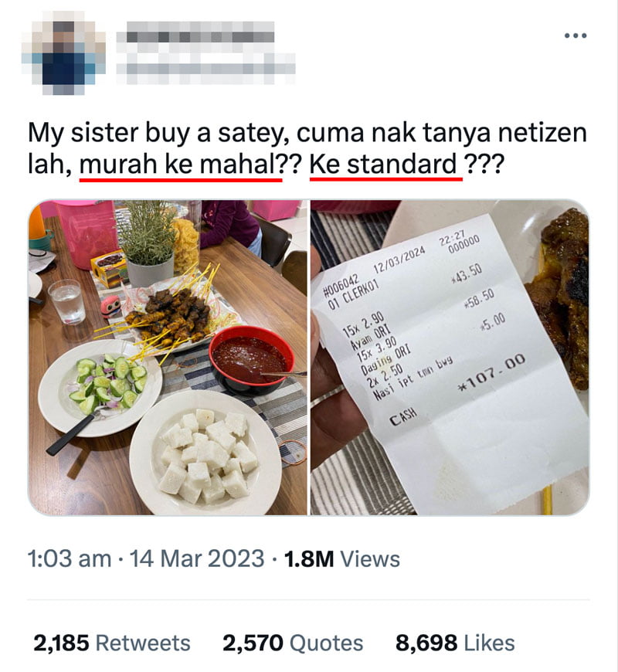Viewport: 618px width, 672px height.
Task: View the 2,570 Quotes list
Action: point(293,643)
